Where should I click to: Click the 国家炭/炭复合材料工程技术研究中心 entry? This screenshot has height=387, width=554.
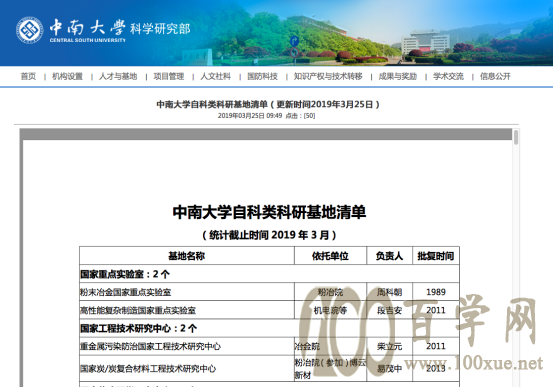pyautogui.click(x=148, y=369)
